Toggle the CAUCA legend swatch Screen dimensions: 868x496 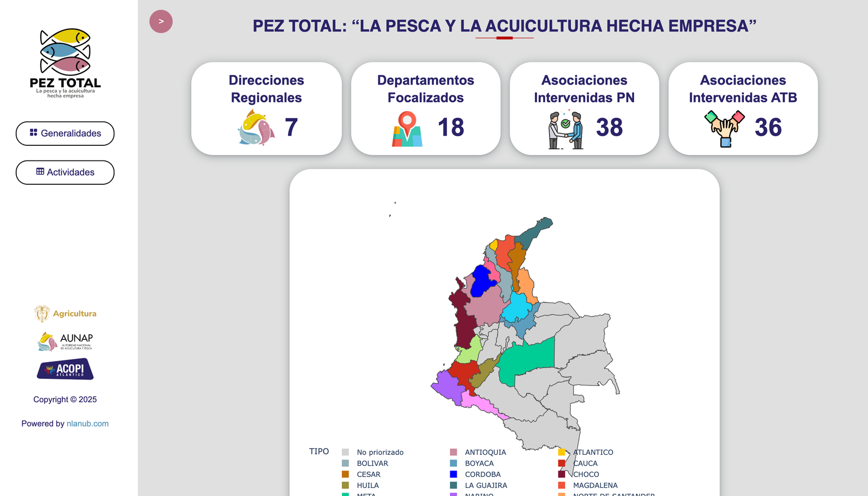tap(561, 463)
